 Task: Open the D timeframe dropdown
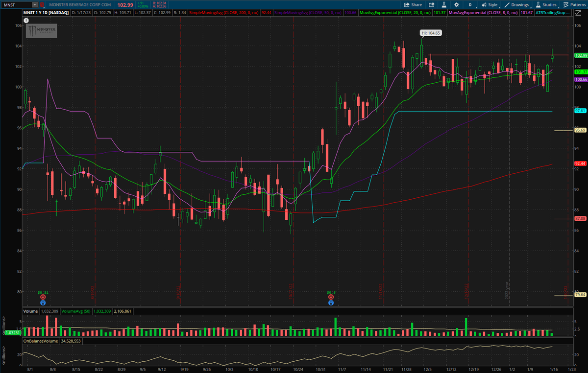470,4
